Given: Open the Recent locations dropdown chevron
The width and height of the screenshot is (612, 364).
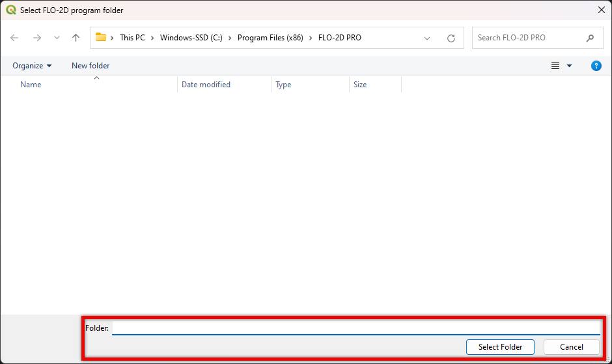Looking at the screenshot, I should click(x=57, y=38).
